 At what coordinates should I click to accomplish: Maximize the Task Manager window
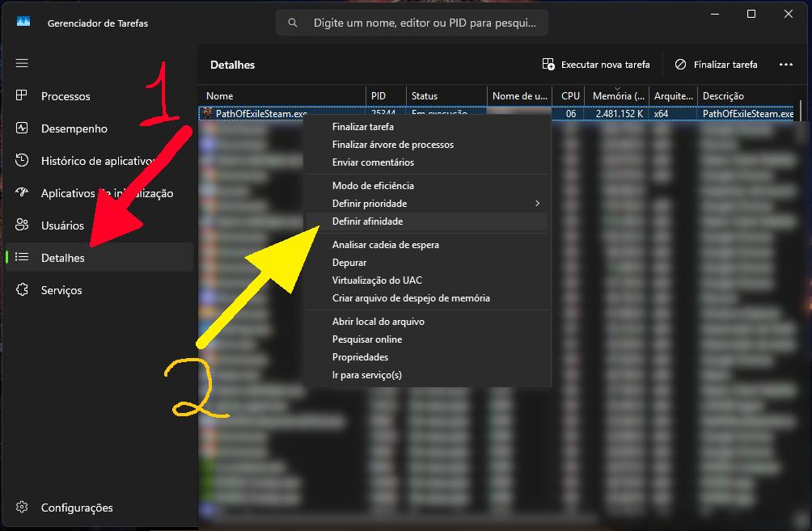click(x=751, y=14)
